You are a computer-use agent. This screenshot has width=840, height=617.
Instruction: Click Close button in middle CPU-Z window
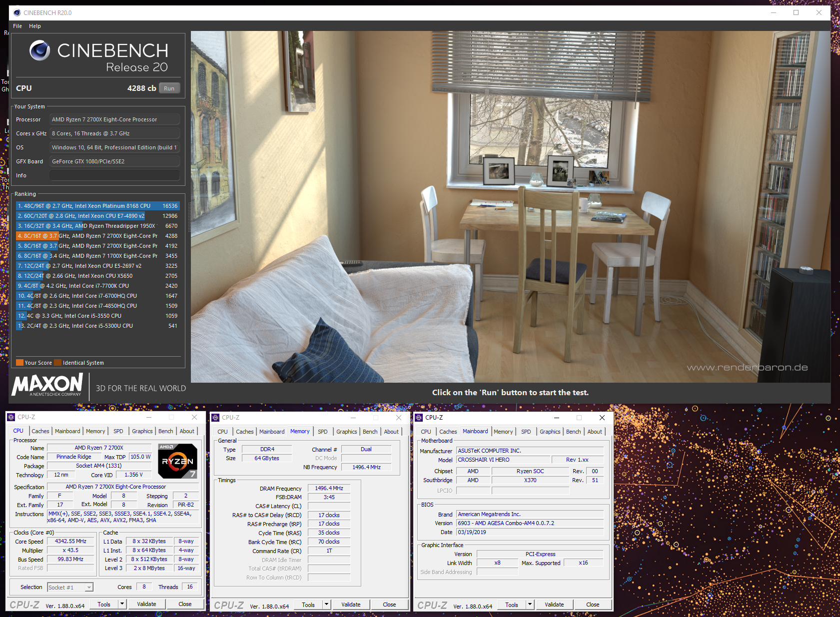[x=389, y=605]
